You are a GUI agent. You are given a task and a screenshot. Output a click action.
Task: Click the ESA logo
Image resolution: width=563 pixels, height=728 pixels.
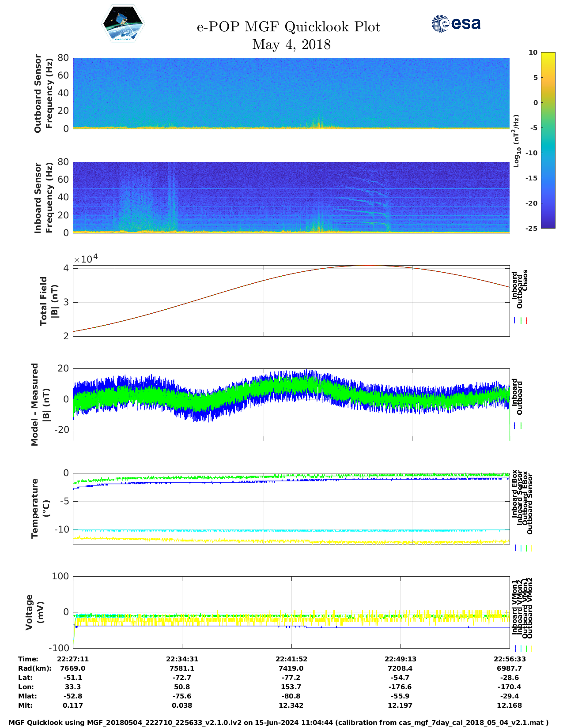click(x=456, y=23)
